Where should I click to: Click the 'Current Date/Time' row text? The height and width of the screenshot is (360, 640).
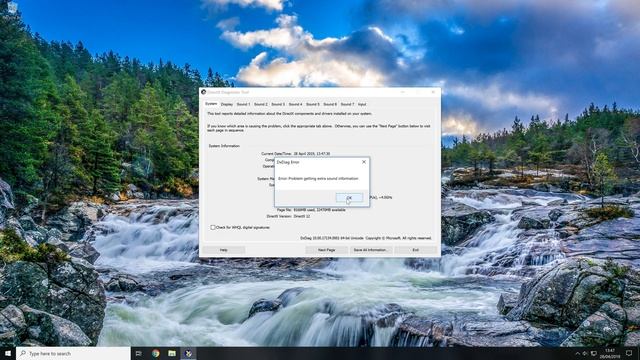click(x=296, y=154)
